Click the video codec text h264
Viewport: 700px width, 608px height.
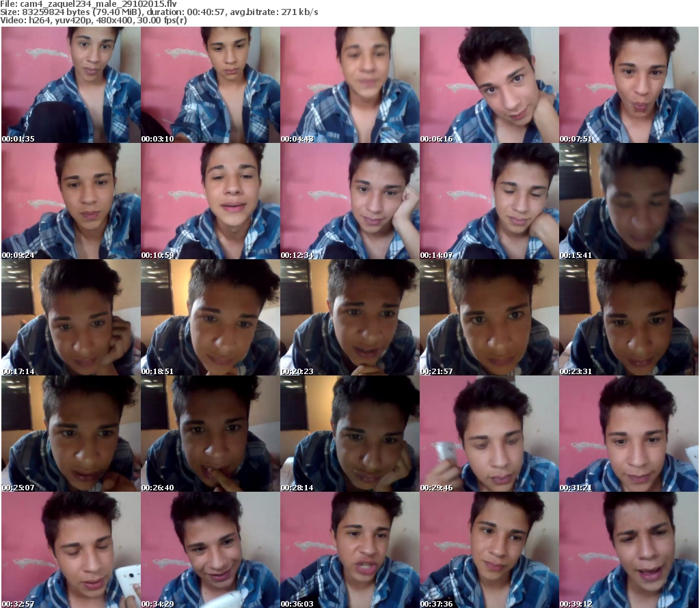(39, 20)
